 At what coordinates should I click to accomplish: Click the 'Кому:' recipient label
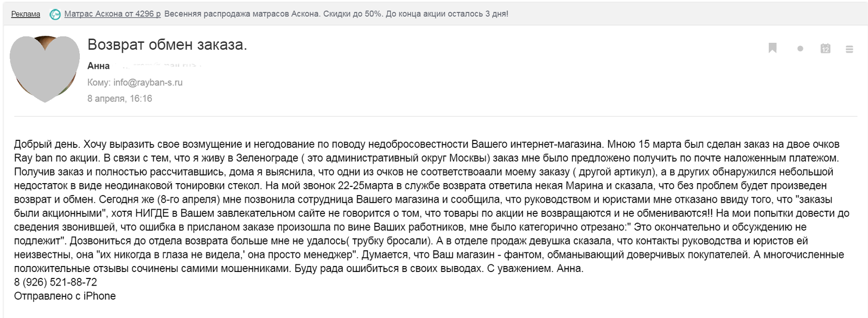coord(99,82)
